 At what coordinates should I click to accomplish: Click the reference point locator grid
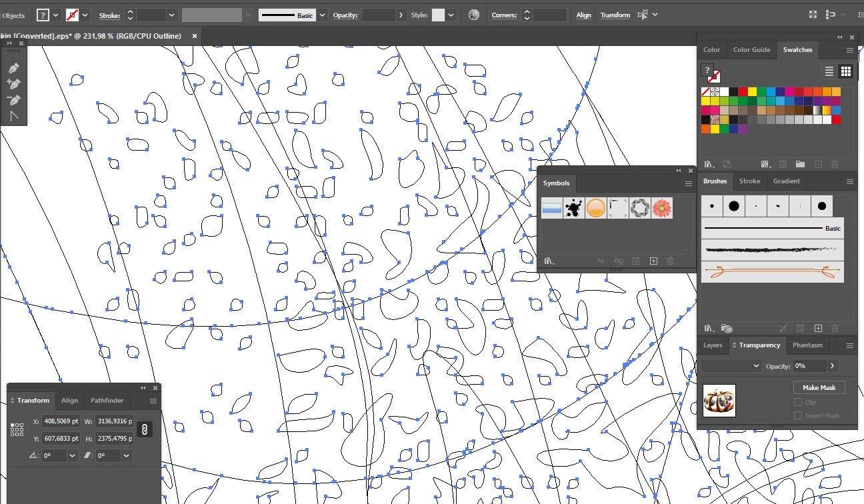point(17,430)
